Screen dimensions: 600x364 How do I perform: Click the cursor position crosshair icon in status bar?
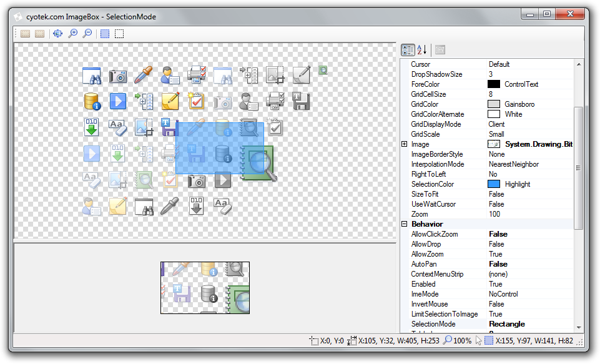click(314, 341)
